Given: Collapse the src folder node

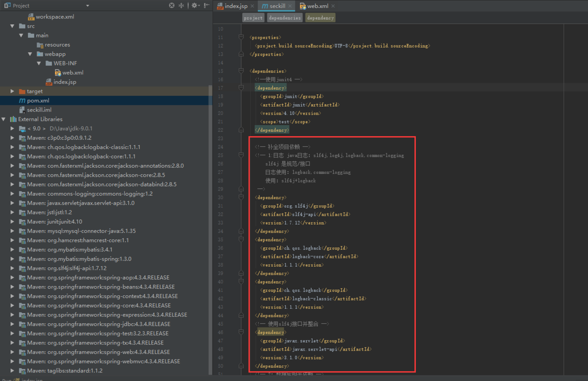Looking at the screenshot, I should point(13,26).
